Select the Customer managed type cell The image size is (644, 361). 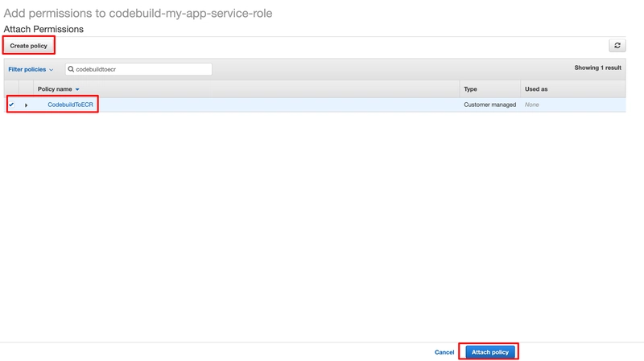click(489, 105)
